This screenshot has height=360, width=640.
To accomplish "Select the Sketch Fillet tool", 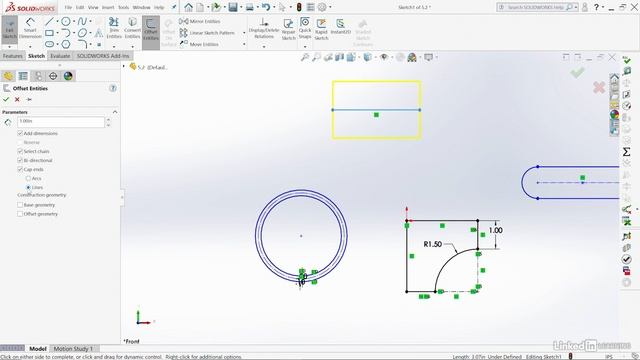I will tap(82, 44).
